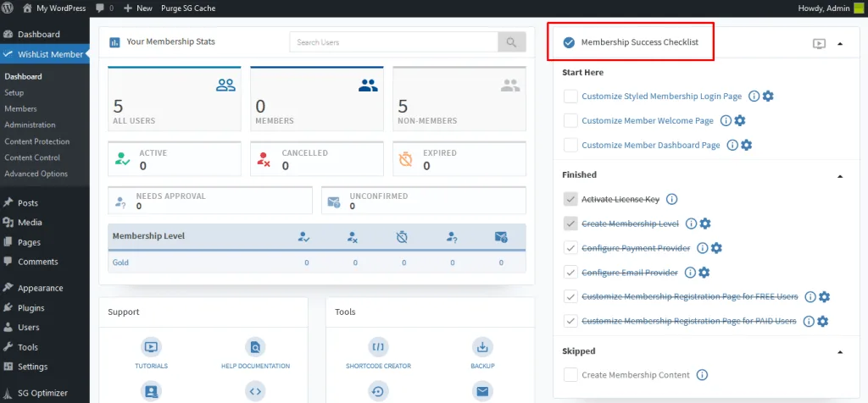
Task: Uncheck Create Membership Level checkbox
Action: (570, 224)
